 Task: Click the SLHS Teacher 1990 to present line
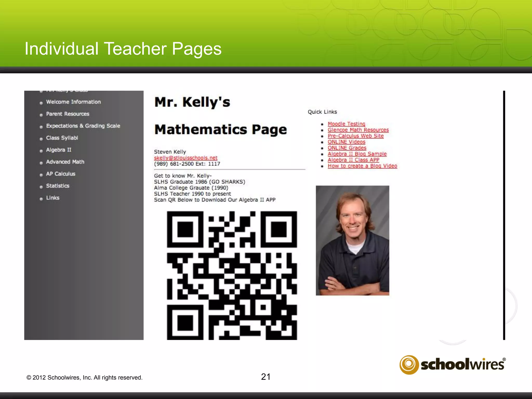(192, 194)
